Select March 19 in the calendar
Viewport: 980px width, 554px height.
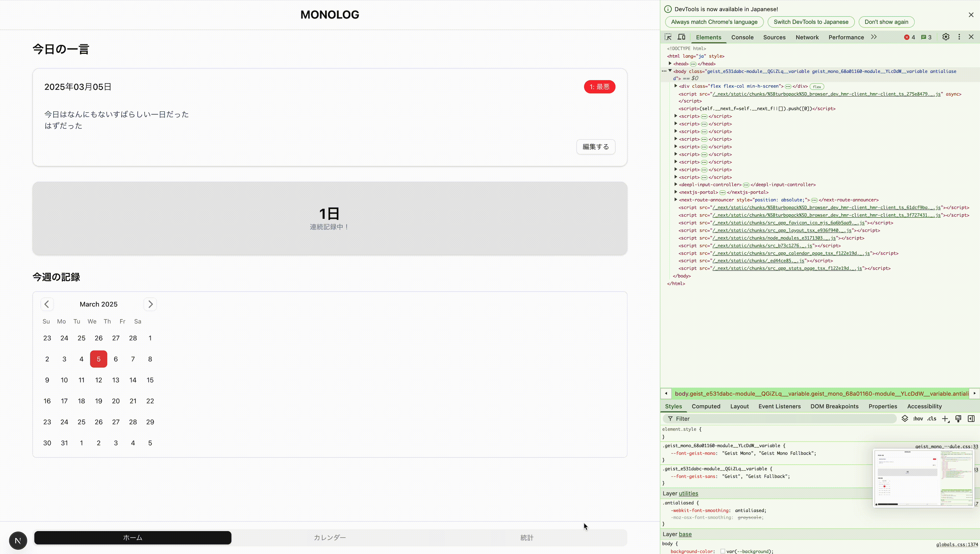(99, 401)
